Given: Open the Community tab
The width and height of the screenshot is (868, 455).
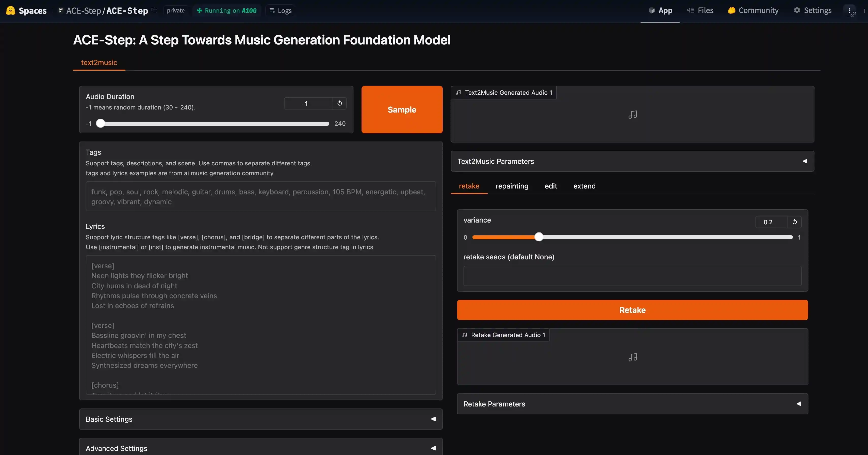Looking at the screenshot, I should coord(753,10).
